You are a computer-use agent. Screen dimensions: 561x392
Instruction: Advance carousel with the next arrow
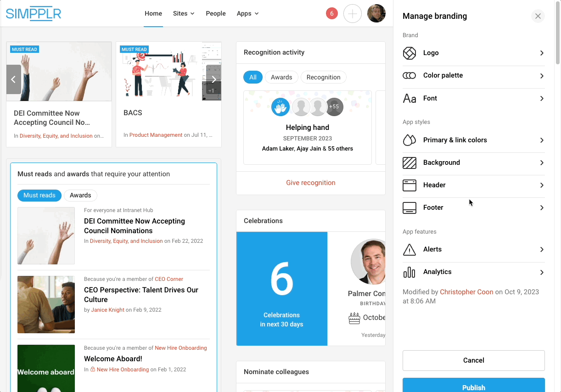213,80
